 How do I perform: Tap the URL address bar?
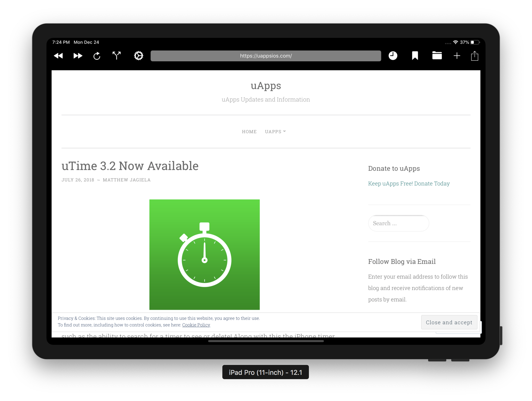tap(266, 56)
